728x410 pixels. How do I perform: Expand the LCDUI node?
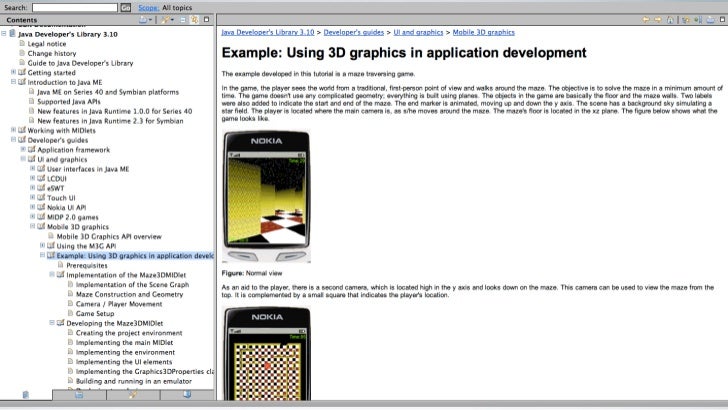coord(32,178)
